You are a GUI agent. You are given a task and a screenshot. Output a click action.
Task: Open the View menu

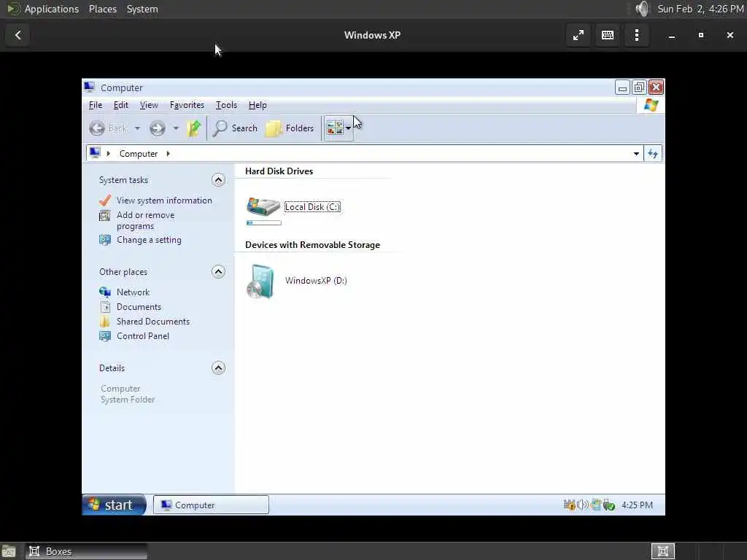(149, 105)
